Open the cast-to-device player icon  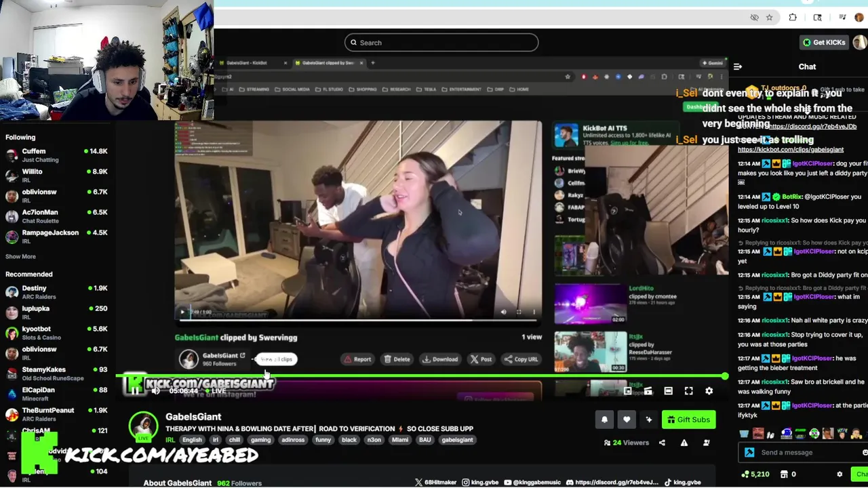(648, 391)
